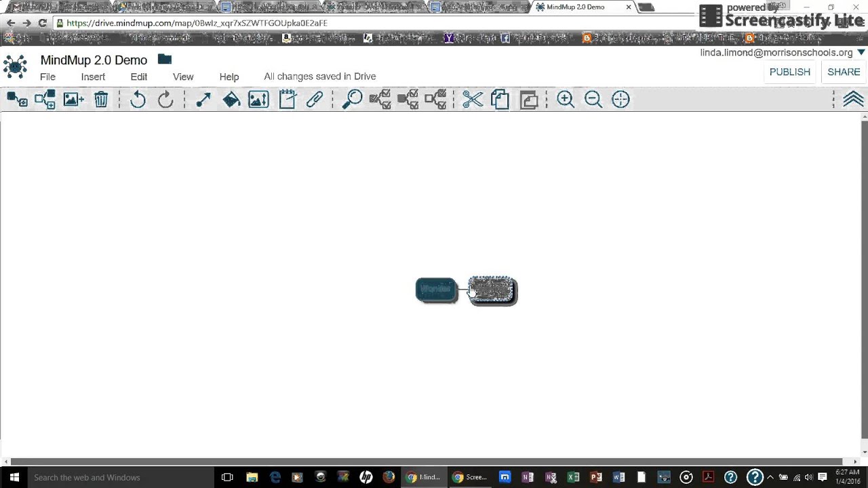
Task: Click the SHARE button
Action: (x=844, y=72)
